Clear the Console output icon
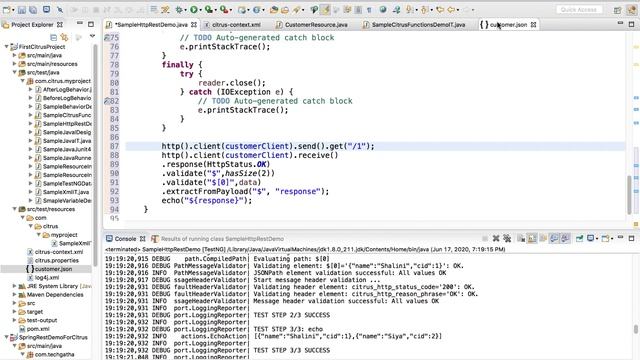The height and width of the screenshot is (360, 640). [521, 238]
